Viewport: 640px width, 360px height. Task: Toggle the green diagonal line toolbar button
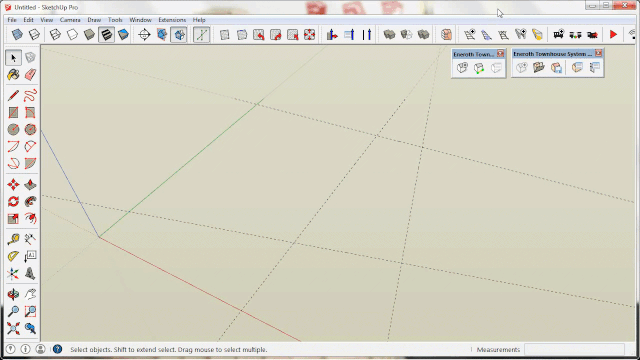click(202, 35)
